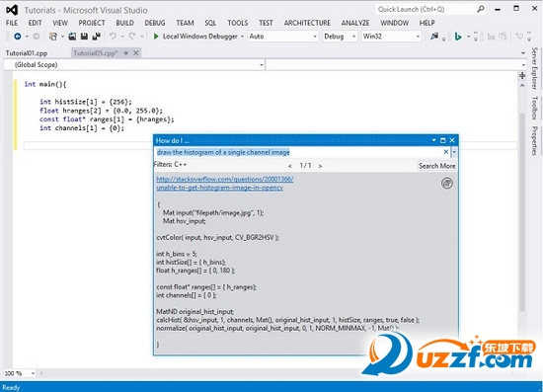This screenshot has width=543, height=392.
Task: Open Navigate Backward history dropdown arrow
Action: tap(27, 37)
